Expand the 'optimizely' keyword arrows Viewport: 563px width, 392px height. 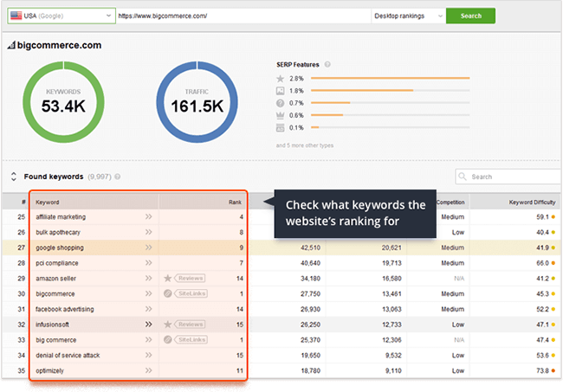[x=149, y=370]
